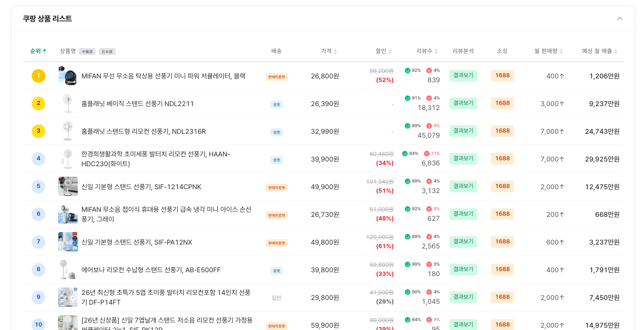
Task: Click 판매자로켓 badge on MIFAN 블랙 row
Action: click(x=277, y=77)
